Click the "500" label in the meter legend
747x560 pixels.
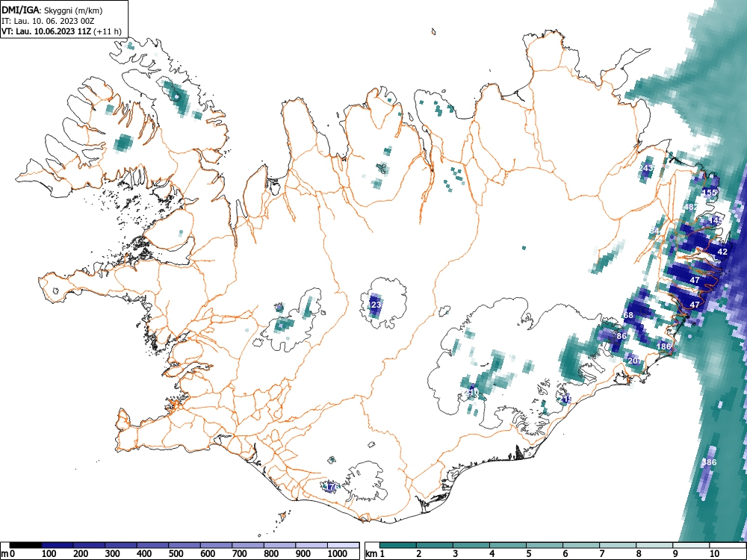(x=176, y=554)
